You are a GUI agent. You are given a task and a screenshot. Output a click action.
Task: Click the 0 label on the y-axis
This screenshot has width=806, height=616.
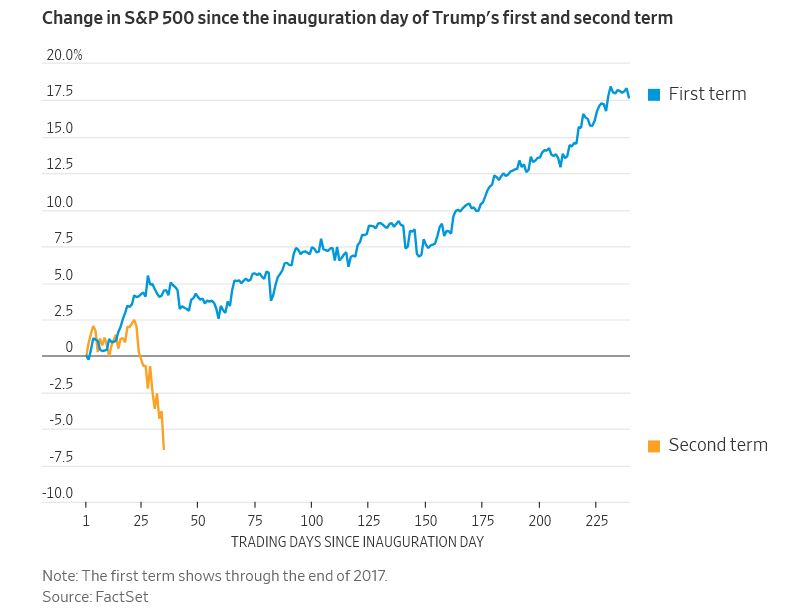coord(69,347)
